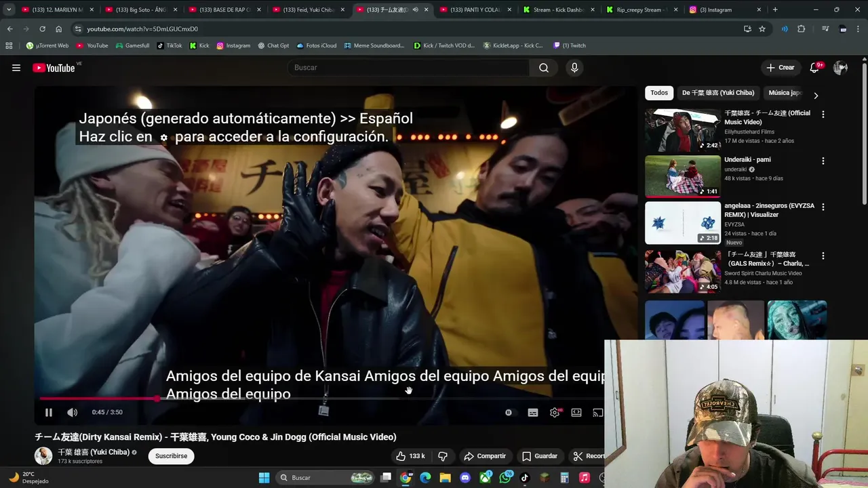This screenshot has height=488, width=868.
Task: Click the taskbar Buscar search box
Action: tap(326, 478)
